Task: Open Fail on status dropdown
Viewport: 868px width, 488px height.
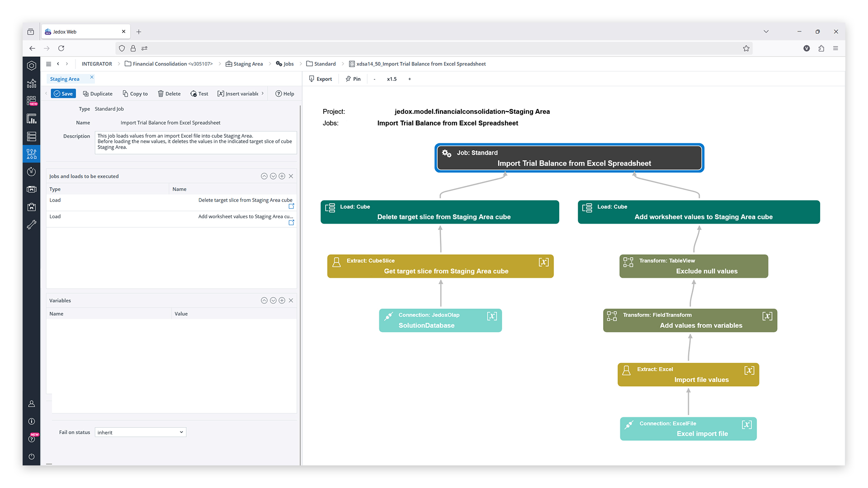Action: click(x=140, y=432)
